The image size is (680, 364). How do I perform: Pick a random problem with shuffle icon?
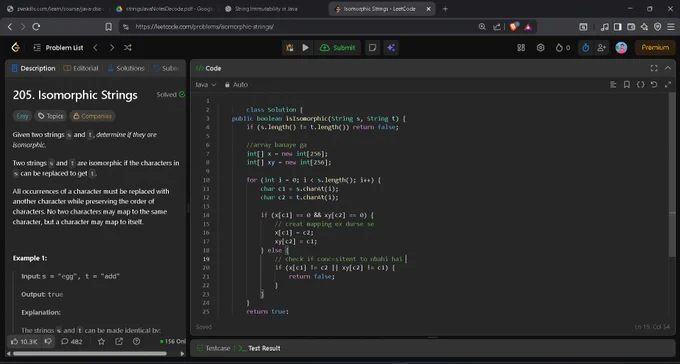click(x=128, y=48)
